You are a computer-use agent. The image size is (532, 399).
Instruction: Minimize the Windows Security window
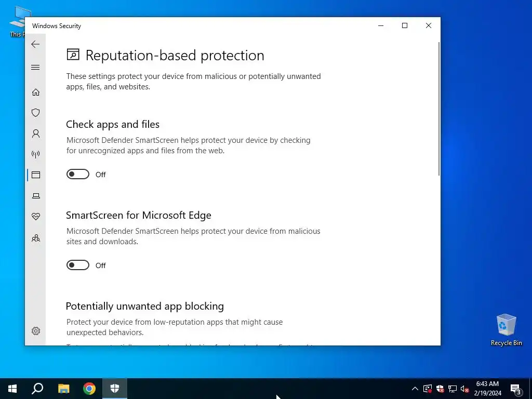(x=381, y=26)
